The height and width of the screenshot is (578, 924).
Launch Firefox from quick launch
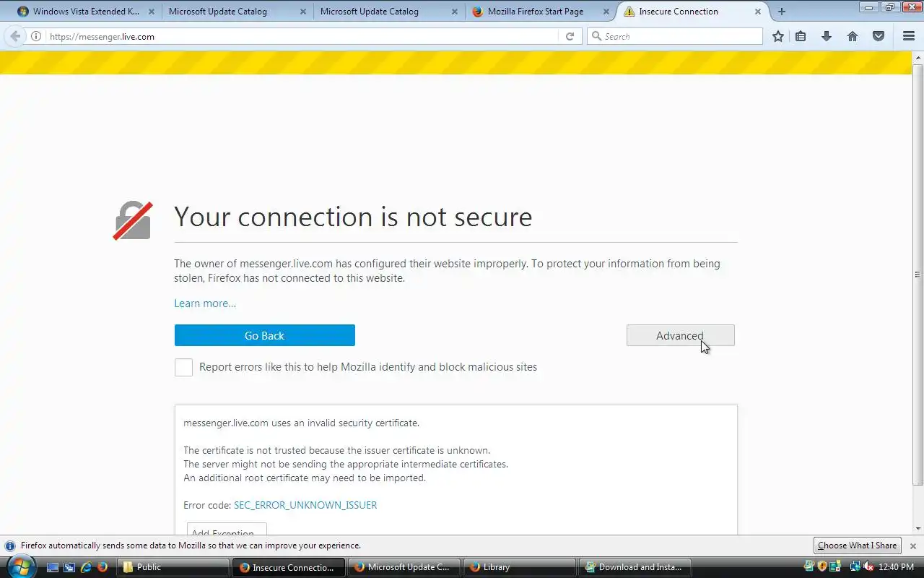click(x=103, y=567)
